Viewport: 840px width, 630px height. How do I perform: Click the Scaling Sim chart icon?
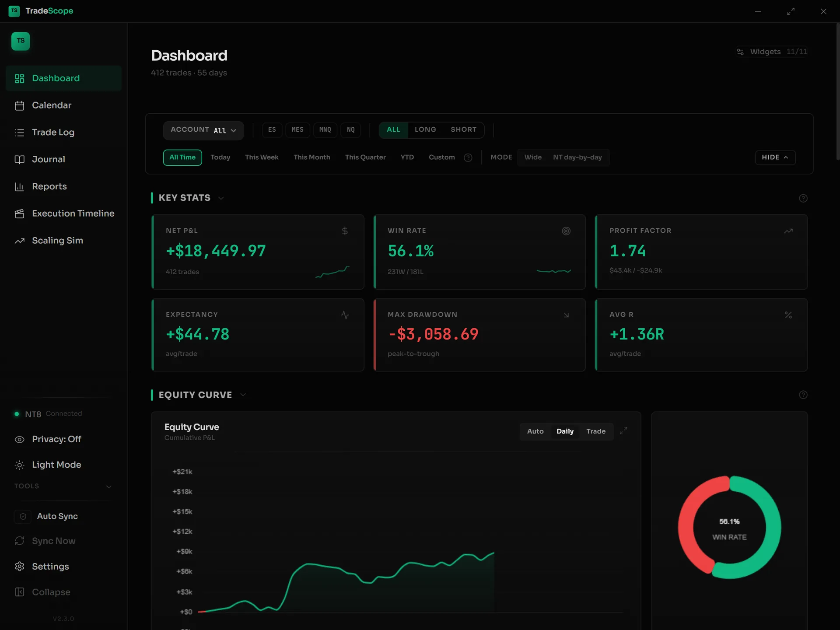(x=20, y=241)
